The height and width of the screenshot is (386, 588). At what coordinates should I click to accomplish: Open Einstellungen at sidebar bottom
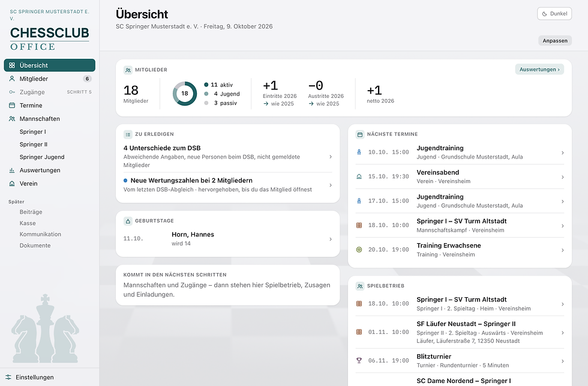pos(49,378)
